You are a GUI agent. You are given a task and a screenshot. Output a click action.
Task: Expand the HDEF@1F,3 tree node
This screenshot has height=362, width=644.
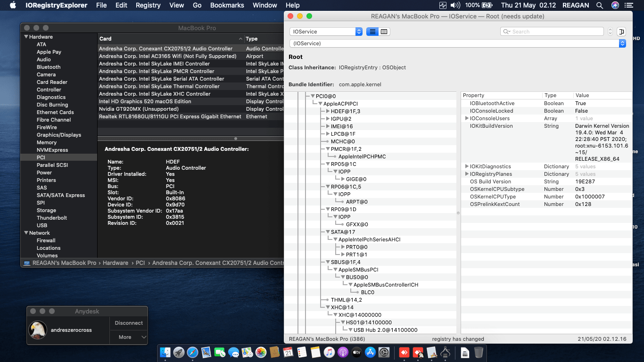[x=328, y=111]
